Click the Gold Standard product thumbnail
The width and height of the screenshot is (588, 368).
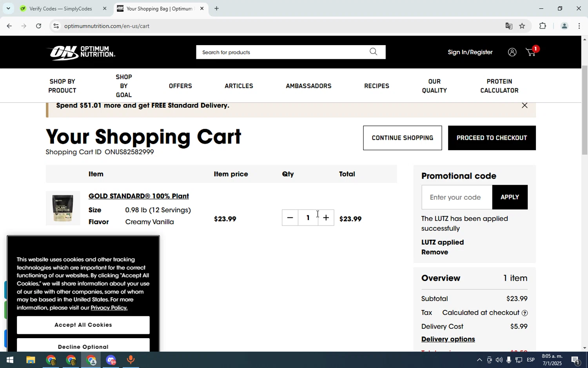[63, 208]
